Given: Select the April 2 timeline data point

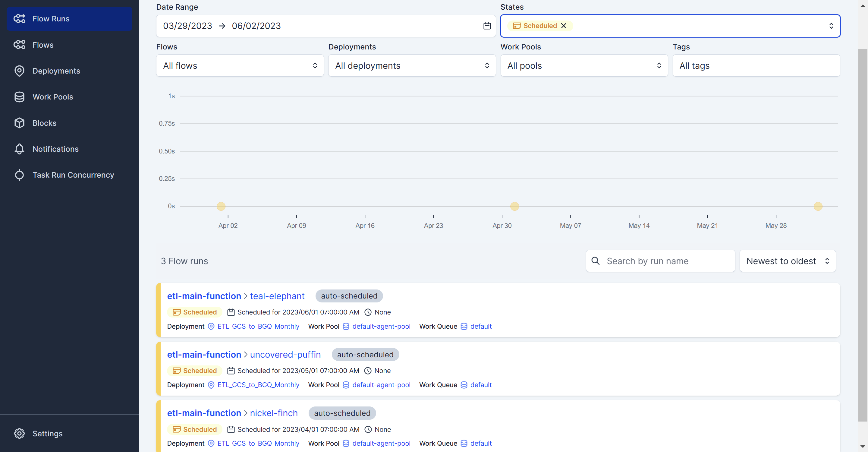Looking at the screenshot, I should [x=221, y=206].
